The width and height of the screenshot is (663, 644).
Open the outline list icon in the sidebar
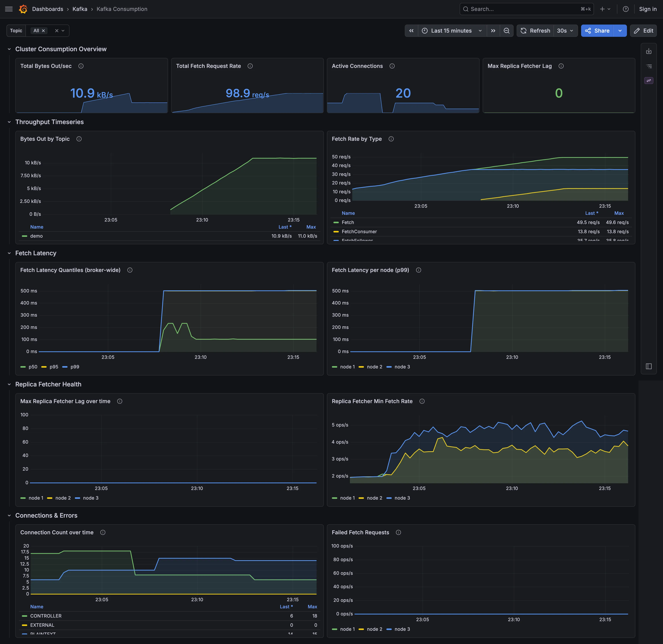648,66
